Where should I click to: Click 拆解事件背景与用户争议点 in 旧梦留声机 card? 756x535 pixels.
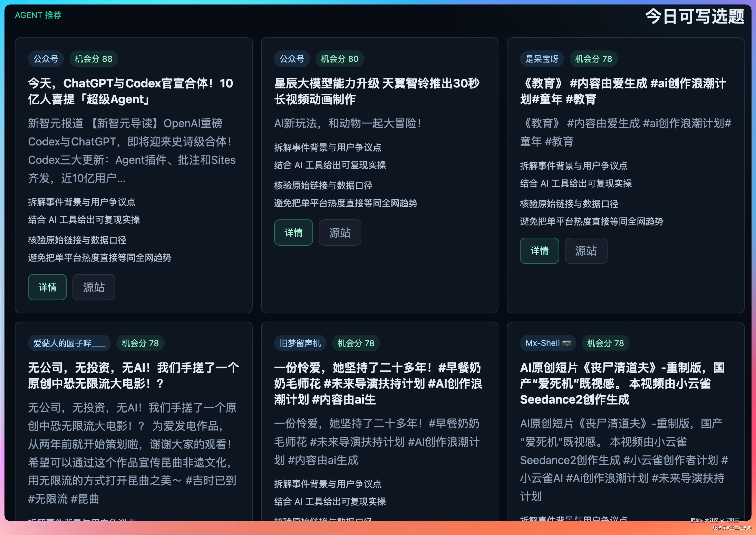[x=328, y=484]
